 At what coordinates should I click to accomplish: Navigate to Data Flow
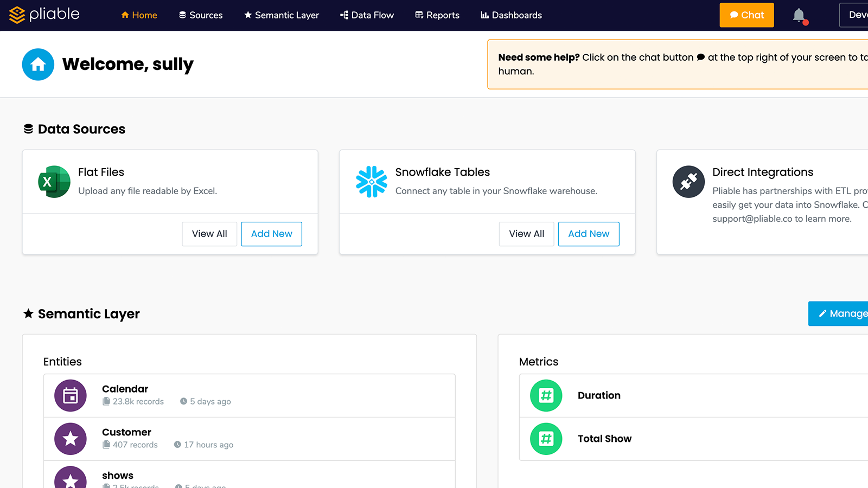(x=367, y=15)
